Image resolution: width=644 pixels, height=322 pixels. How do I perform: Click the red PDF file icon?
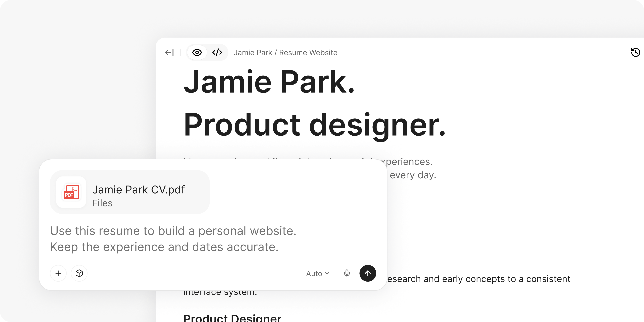pos(71,192)
